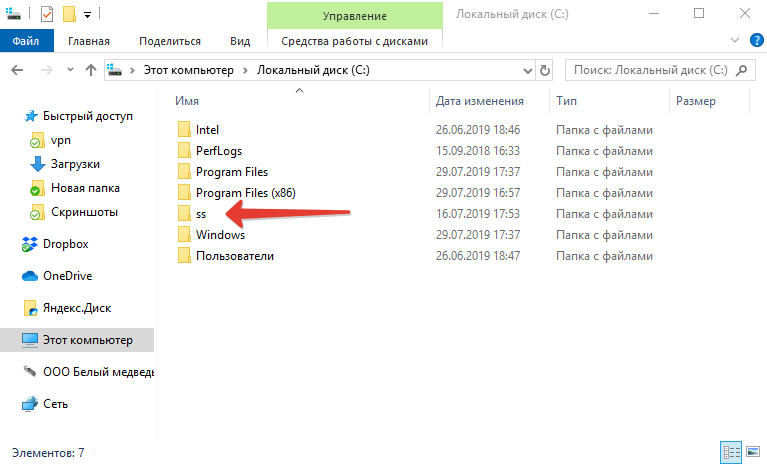The height and width of the screenshot is (464, 767).
Task: Click Локальный диск (C:) in the address breadcrumb
Action: point(313,70)
